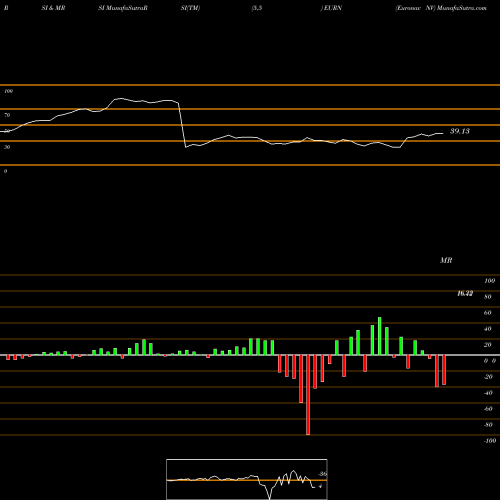Click "SI & MR" in the header
The image size is (500, 500).
click(x=53, y=8)
